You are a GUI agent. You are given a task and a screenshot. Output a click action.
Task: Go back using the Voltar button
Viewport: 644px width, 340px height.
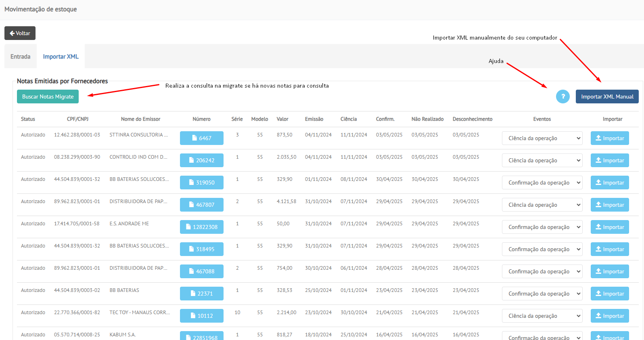point(20,33)
